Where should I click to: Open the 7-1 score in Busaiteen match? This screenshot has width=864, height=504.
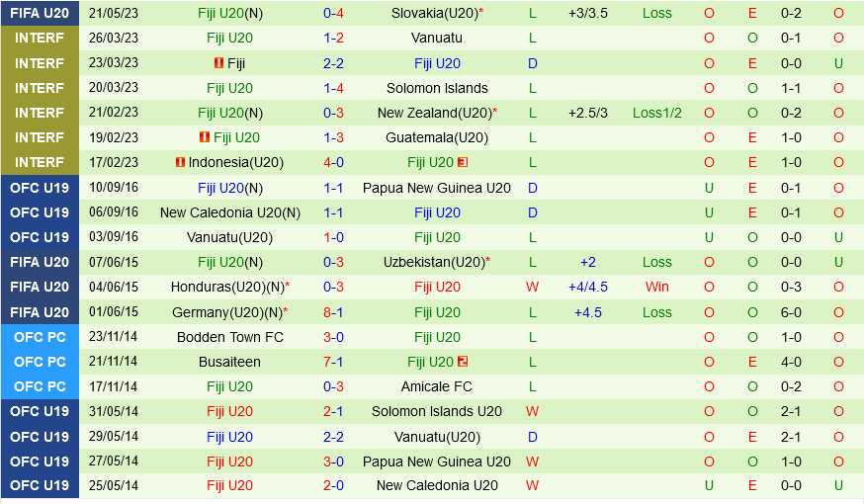point(333,362)
